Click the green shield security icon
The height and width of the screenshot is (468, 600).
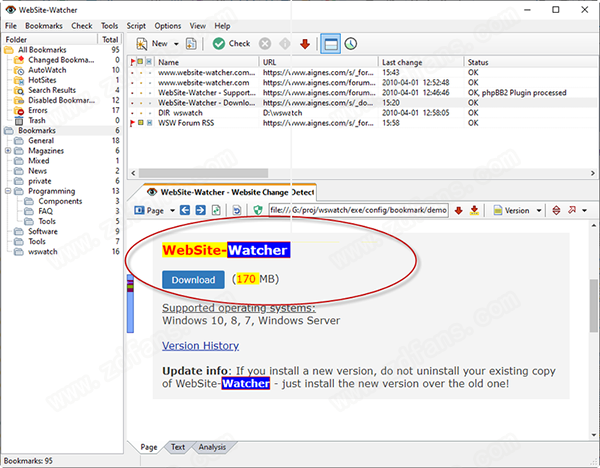click(x=258, y=210)
